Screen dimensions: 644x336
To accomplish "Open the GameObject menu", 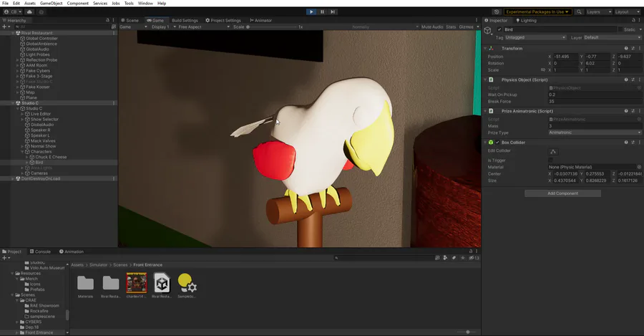I will point(52,4).
